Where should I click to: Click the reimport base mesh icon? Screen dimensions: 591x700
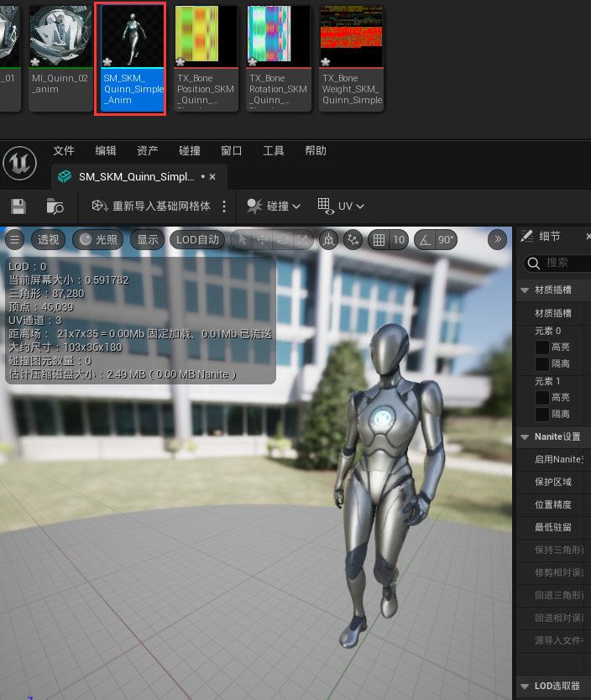(x=100, y=206)
